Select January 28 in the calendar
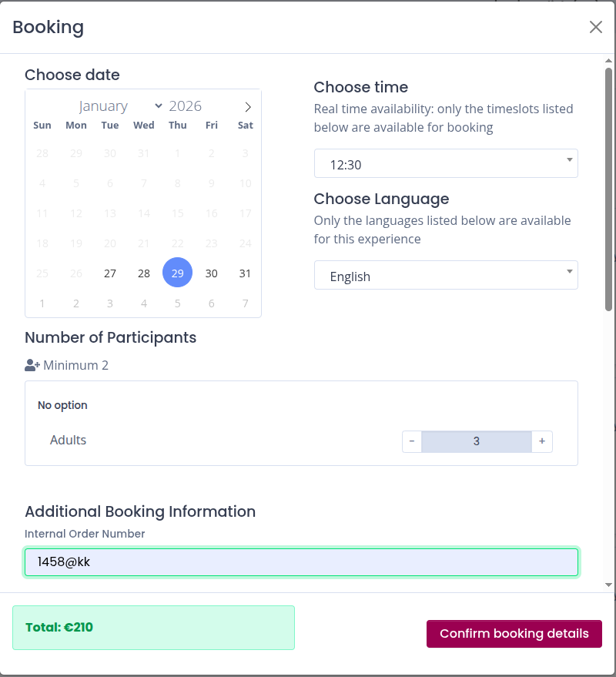This screenshot has width=616, height=677. (144, 273)
